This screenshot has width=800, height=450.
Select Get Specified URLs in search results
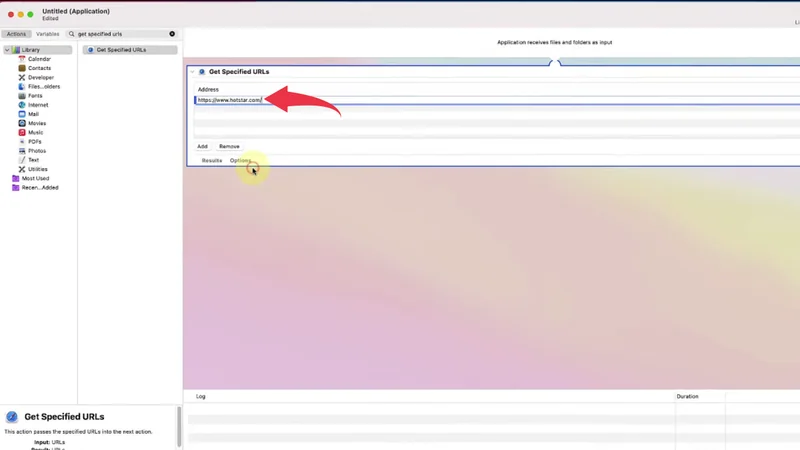pyautogui.click(x=121, y=50)
